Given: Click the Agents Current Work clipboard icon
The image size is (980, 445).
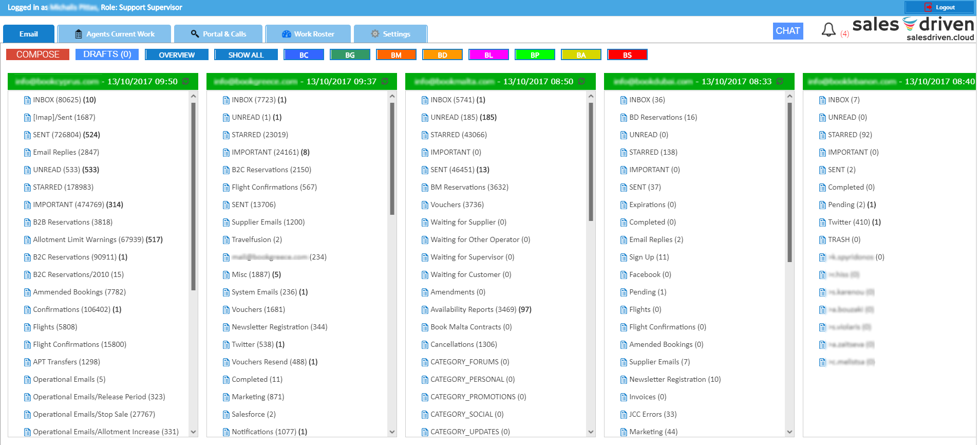Looking at the screenshot, I should [x=79, y=34].
